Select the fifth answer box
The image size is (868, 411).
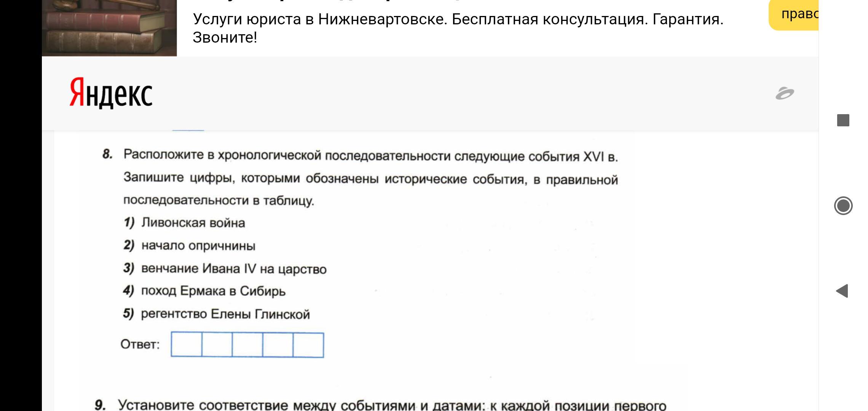(308, 345)
